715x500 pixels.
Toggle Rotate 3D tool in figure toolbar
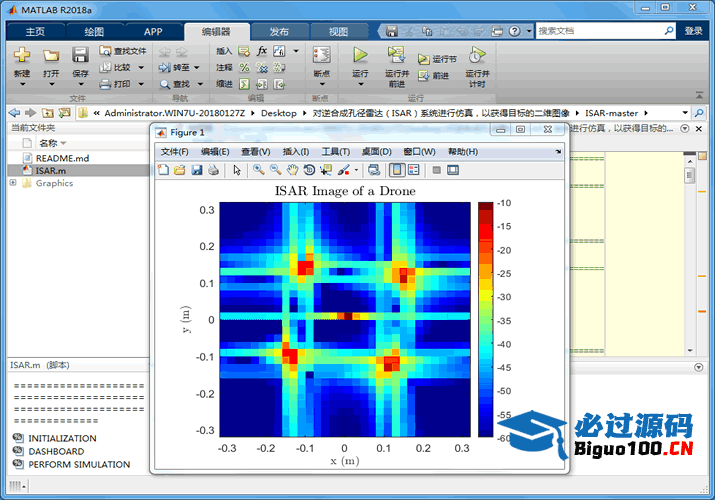pyautogui.click(x=309, y=170)
